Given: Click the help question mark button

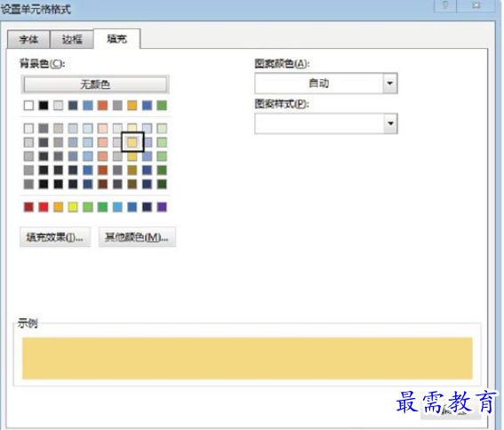Looking at the screenshot, I should 445,5.
